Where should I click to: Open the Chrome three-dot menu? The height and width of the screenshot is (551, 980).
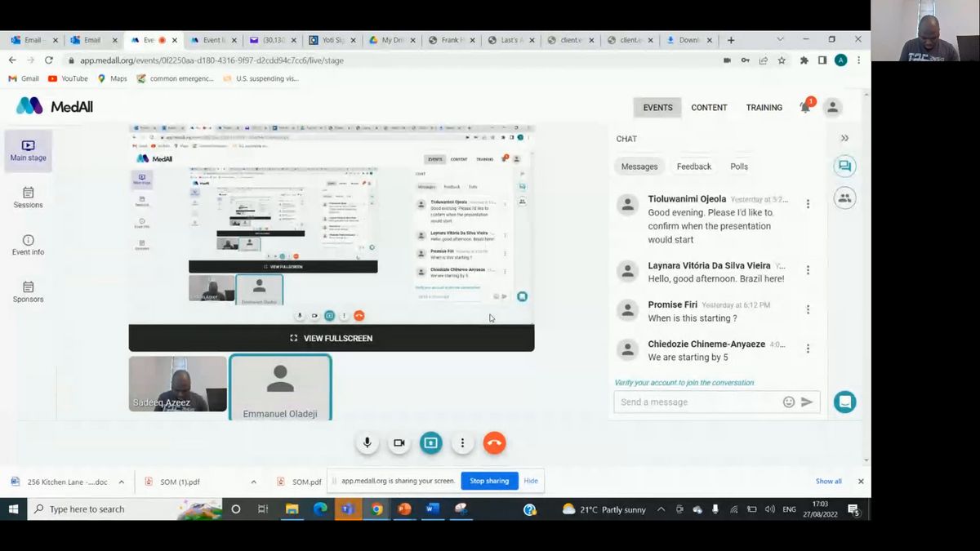[858, 60]
